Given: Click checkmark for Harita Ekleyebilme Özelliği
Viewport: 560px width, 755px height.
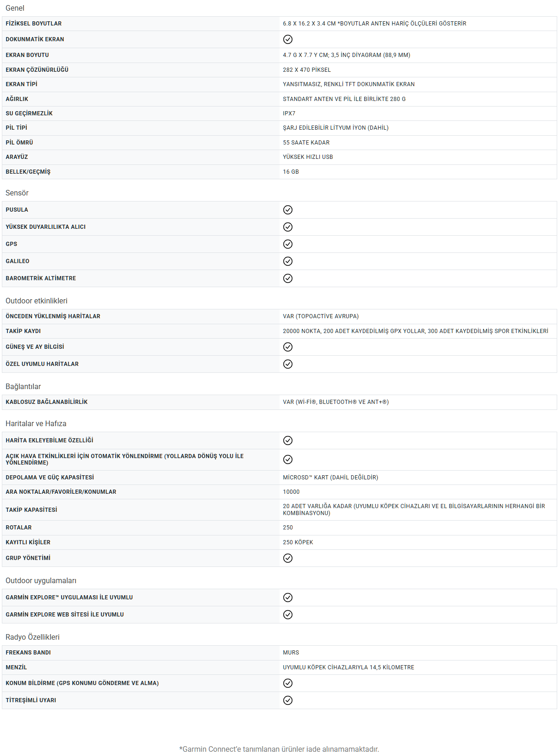Looking at the screenshot, I should [288, 440].
